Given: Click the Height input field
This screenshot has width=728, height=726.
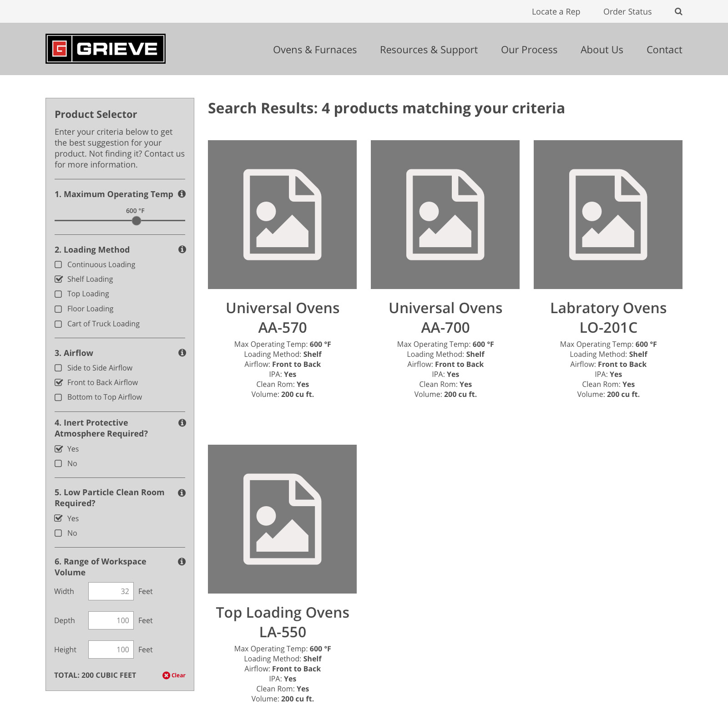Looking at the screenshot, I should (x=111, y=650).
